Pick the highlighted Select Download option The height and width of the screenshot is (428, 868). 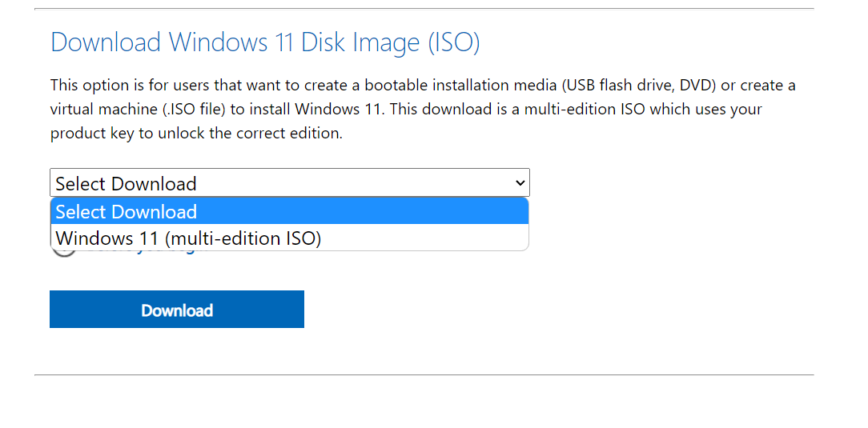[127, 212]
